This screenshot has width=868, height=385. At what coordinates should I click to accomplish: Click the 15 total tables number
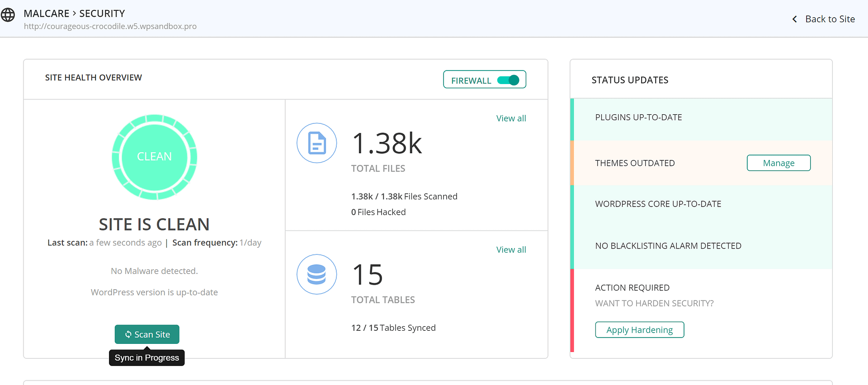tap(368, 275)
